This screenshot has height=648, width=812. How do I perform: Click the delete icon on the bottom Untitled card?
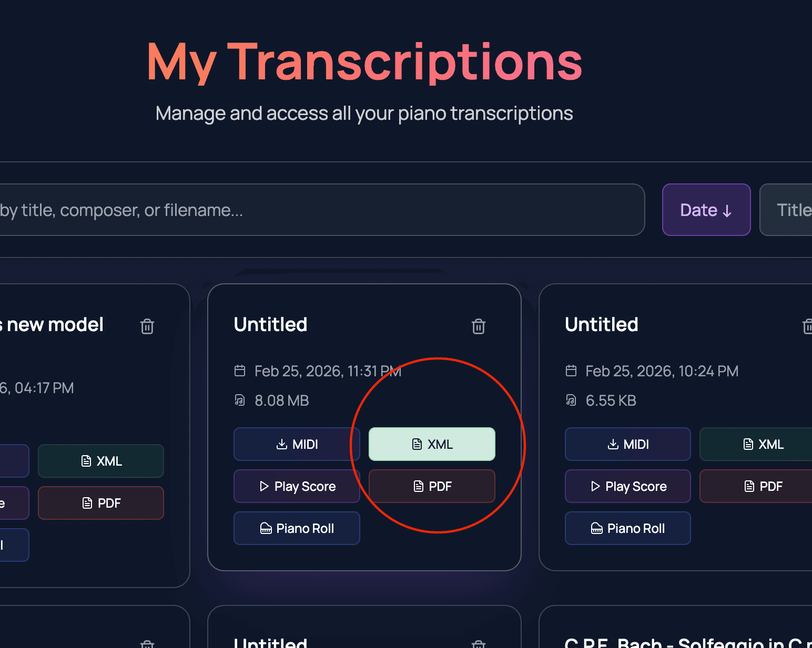point(478,644)
